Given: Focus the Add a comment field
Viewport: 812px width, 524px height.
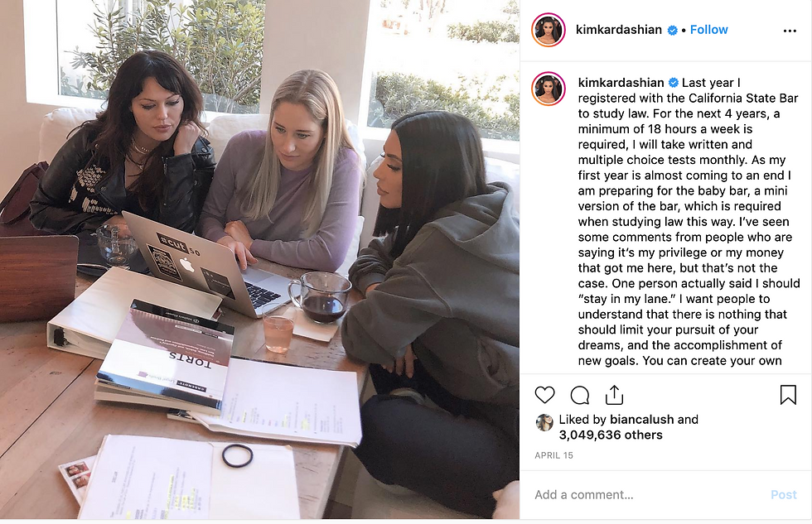Looking at the screenshot, I should pos(647,494).
